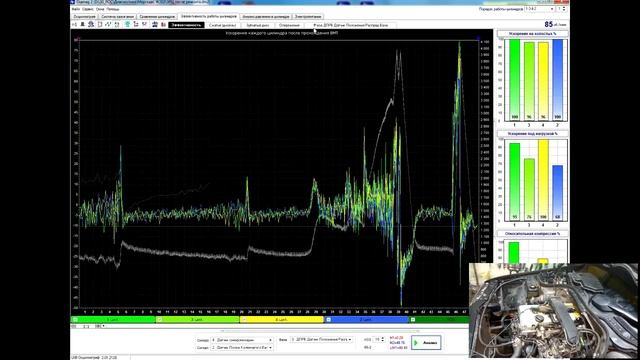Open the Анализ давления в цилиндре tab
This screenshot has width=640, height=360.
(x=266, y=17)
